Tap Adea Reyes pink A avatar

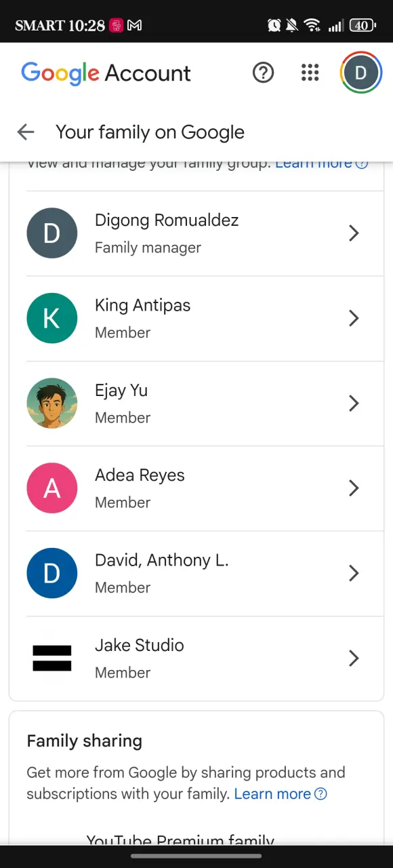coord(52,488)
